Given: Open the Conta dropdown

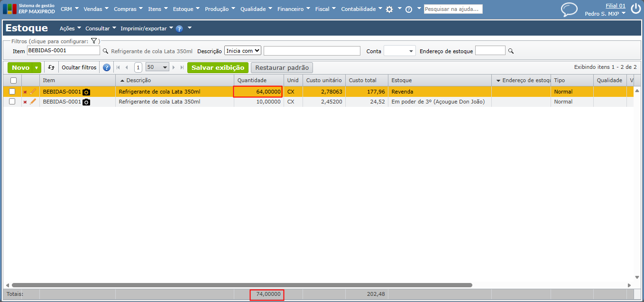Looking at the screenshot, I should (x=400, y=51).
